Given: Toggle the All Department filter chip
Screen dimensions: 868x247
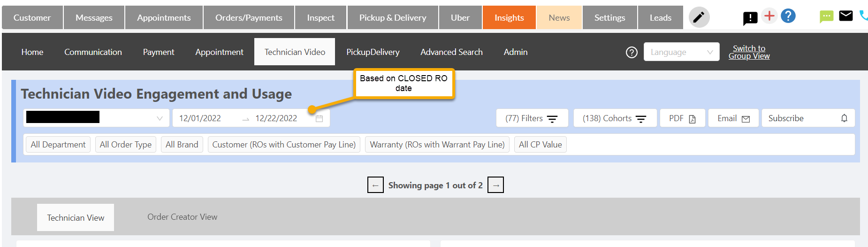Looking at the screenshot, I should [58, 145].
